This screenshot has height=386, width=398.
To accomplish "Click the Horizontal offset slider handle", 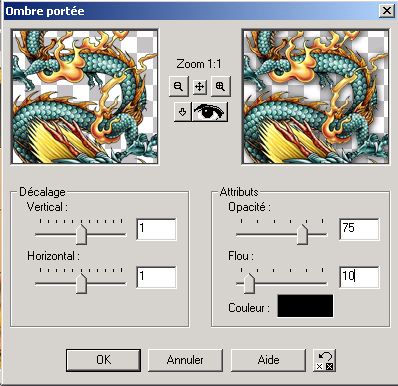I will point(81,283).
